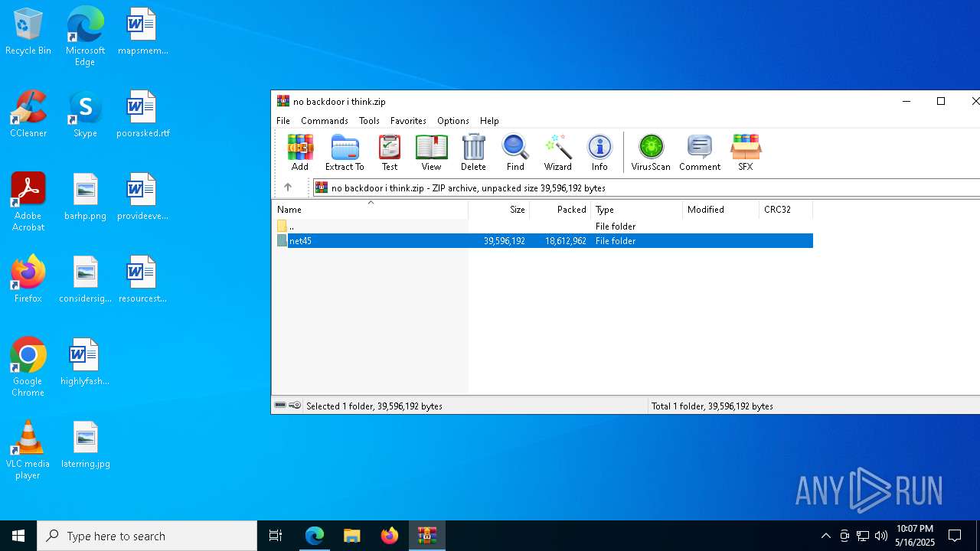
Task: Go up one level with arrow
Action: [288, 187]
